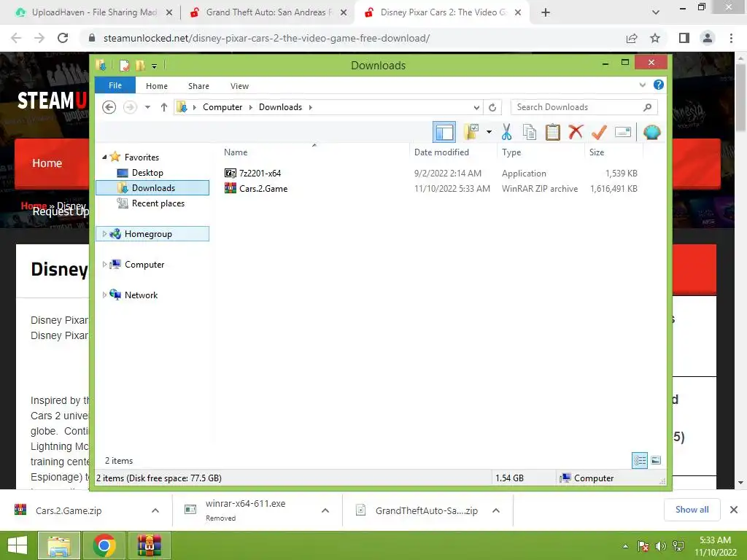Collapse the Favorites tree group
This screenshot has height=560, width=747.
pos(104,157)
